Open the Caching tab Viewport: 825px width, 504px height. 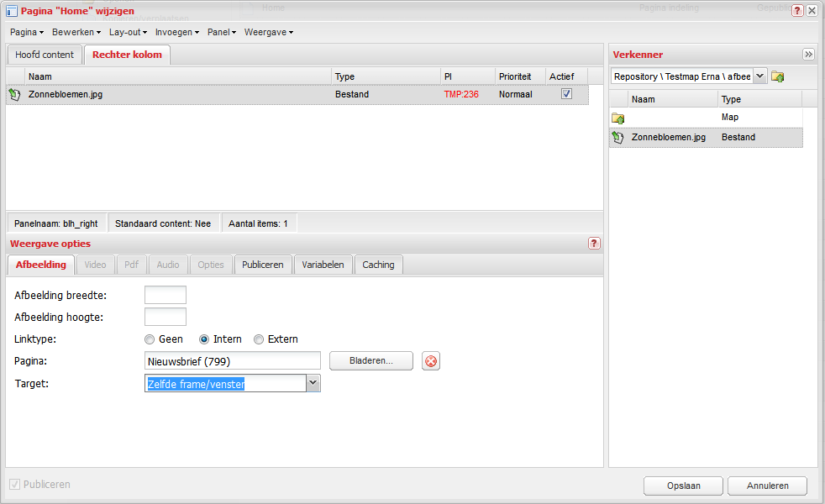(378, 265)
